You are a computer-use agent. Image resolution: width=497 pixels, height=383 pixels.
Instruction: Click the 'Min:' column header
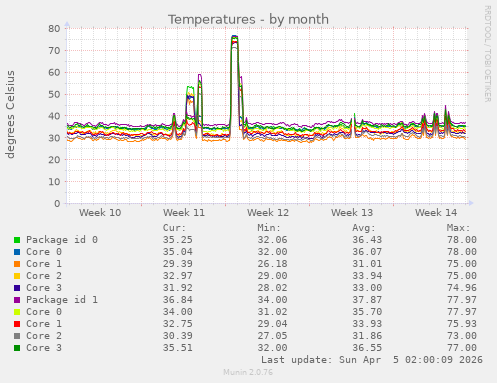(x=269, y=228)
